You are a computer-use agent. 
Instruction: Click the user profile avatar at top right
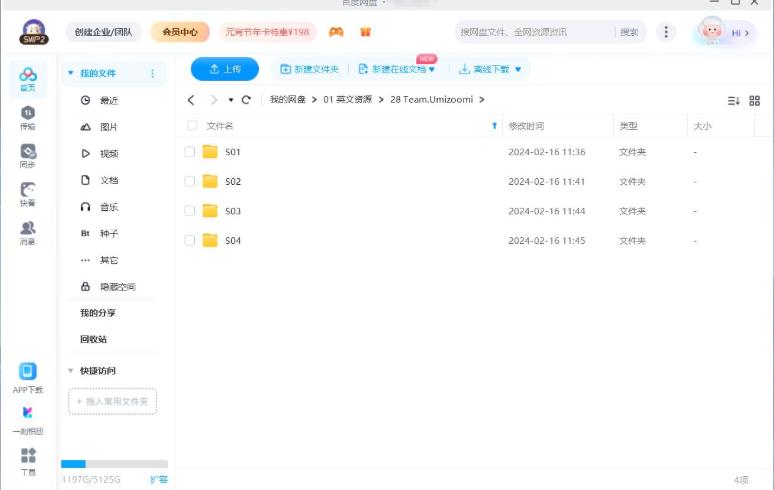point(711,31)
